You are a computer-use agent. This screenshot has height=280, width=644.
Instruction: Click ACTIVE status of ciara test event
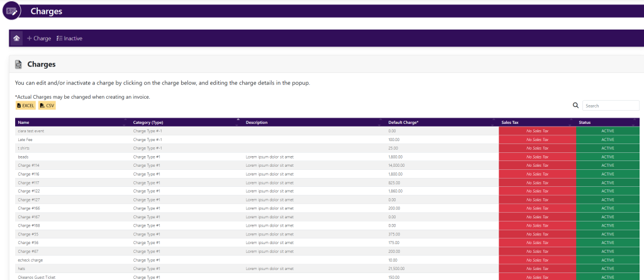pyautogui.click(x=608, y=131)
